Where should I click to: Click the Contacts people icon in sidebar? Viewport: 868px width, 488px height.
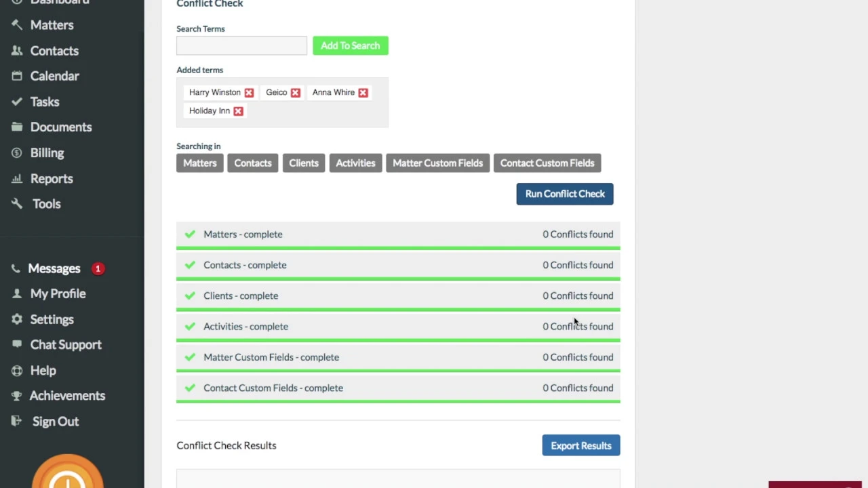click(x=17, y=51)
